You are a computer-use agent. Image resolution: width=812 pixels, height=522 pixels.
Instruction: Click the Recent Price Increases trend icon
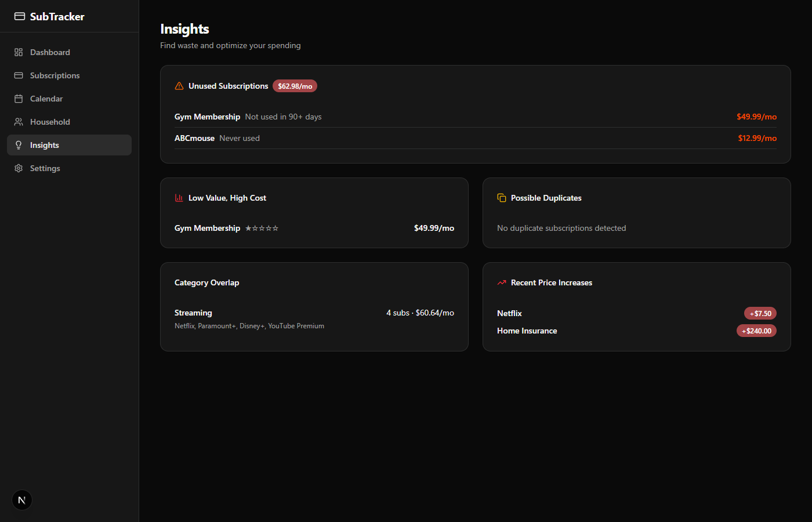502,282
